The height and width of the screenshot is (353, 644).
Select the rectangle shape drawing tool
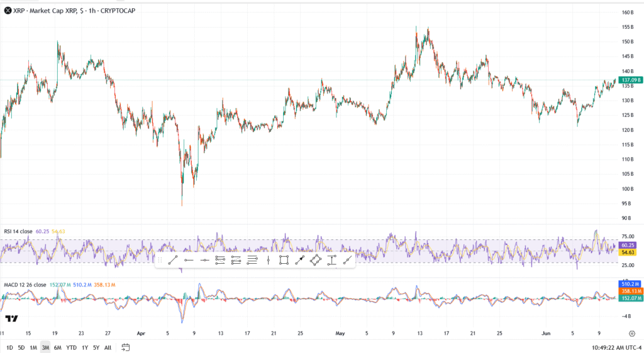pyautogui.click(x=284, y=260)
